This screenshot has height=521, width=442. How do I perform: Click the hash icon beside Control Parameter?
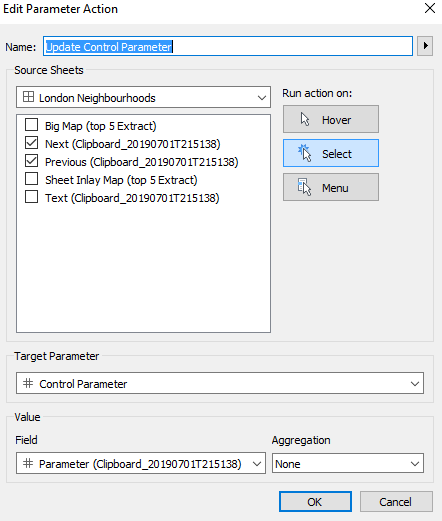28,383
